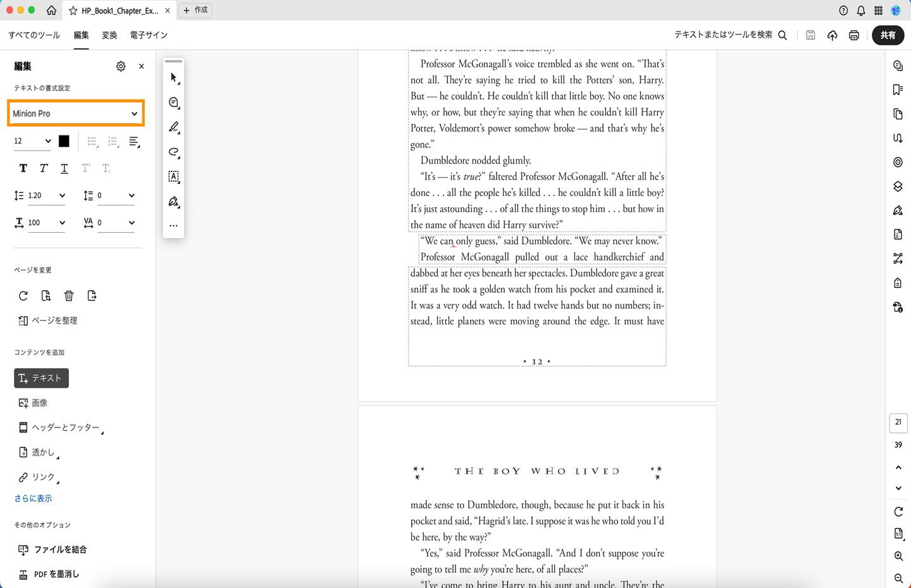
Task: Click the さらに表示 link
Action: click(34, 498)
